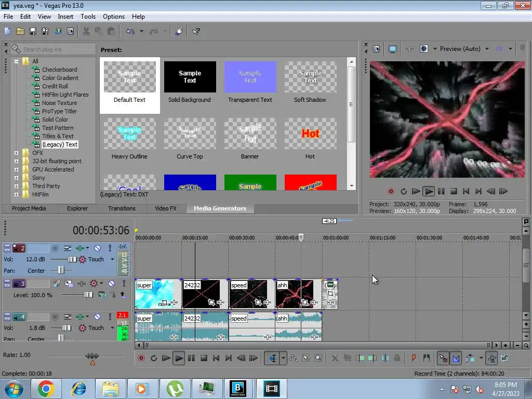532x399 pixels.
Task: Solo video track 3
Action: pyautogui.click(x=124, y=283)
